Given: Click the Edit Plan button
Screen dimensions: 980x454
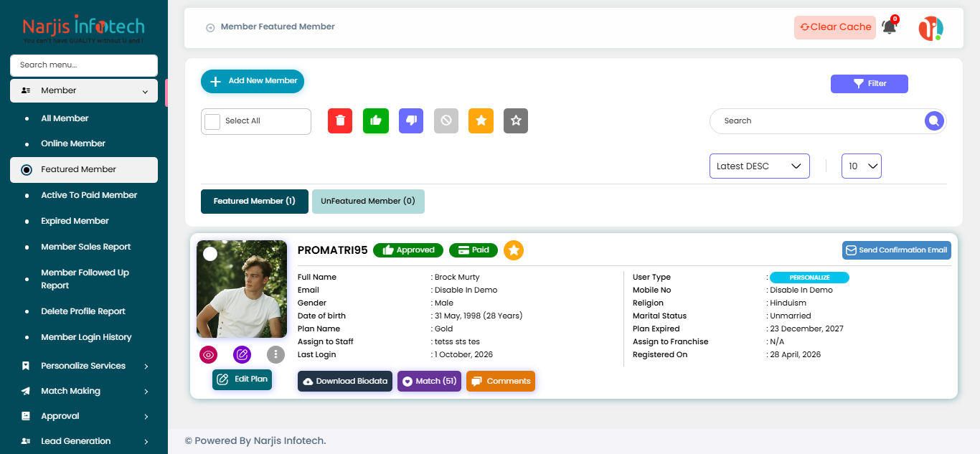Looking at the screenshot, I should click(x=242, y=379).
